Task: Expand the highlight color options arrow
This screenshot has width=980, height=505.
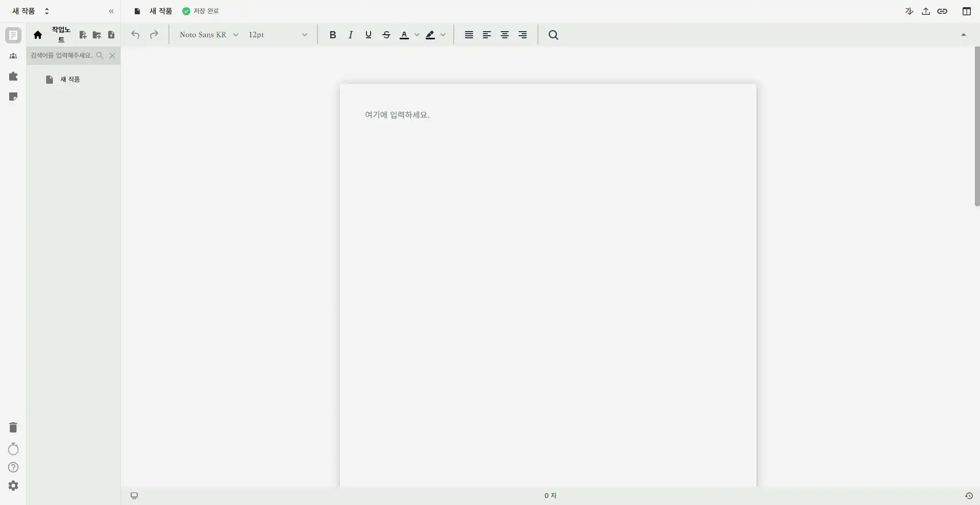Action: pyautogui.click(x=443, y=35)
